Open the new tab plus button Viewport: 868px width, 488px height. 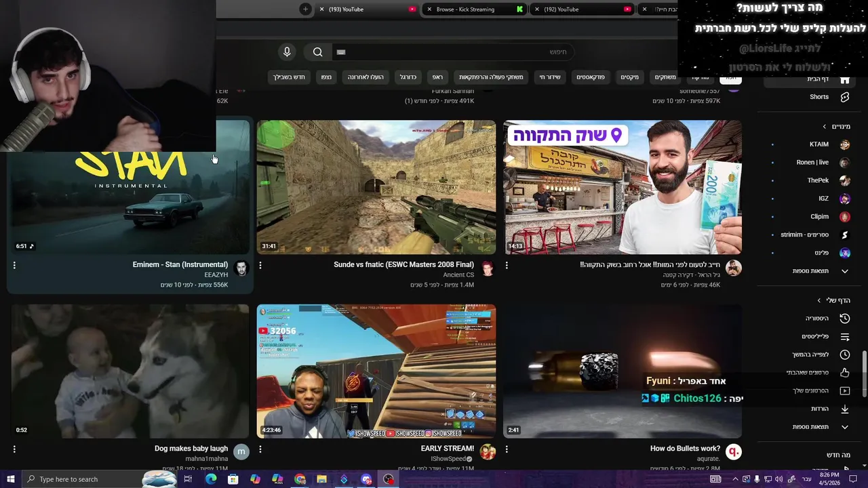(305, 9)
